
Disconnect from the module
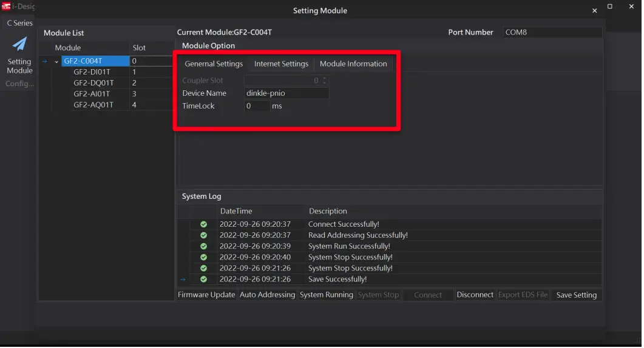coord(475,295)
